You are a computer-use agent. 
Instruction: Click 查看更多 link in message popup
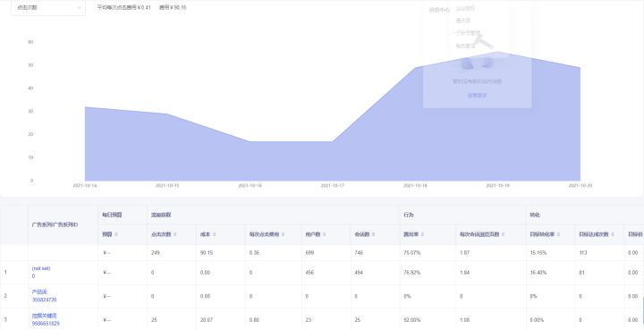coord(478,95)
